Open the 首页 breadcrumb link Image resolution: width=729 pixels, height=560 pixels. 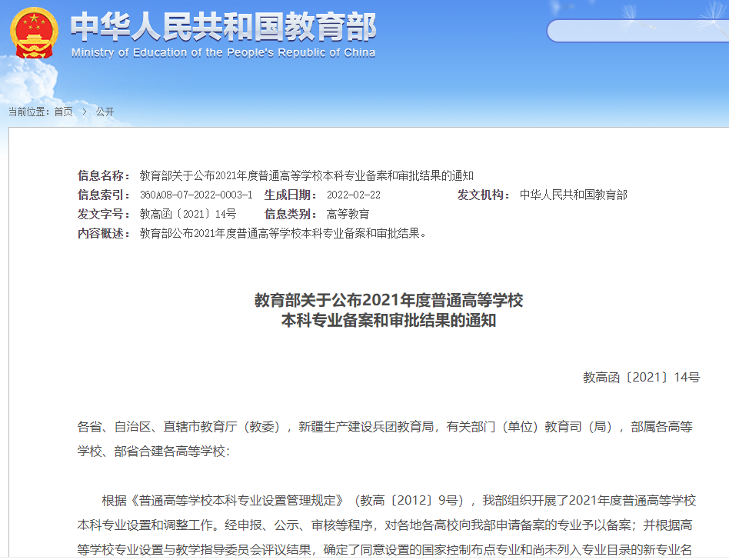(x=63, y=112)
